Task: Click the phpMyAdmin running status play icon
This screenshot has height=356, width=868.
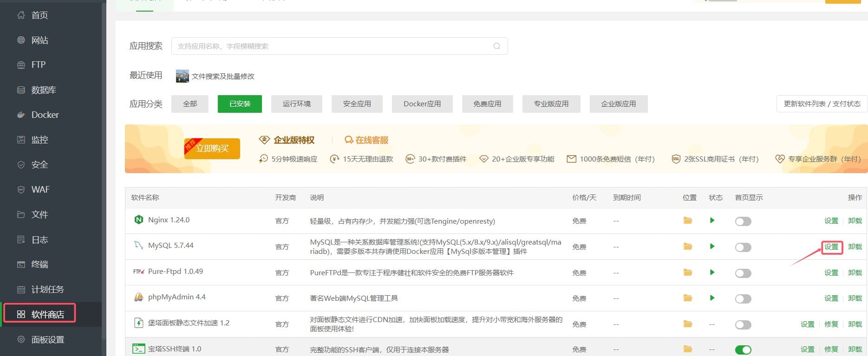Action: pyautogui.click(x=712, y=298)
